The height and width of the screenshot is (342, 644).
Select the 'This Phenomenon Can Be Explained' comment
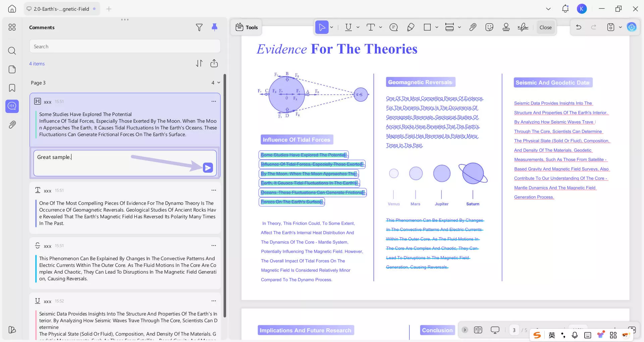pyautogui.click(x=125, y=263)
